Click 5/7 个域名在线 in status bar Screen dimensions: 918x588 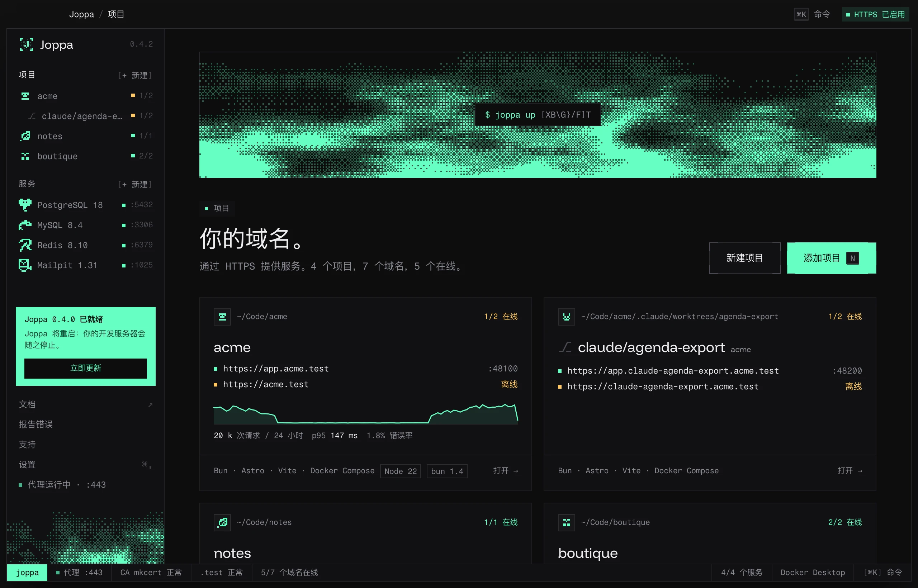pos(289,572)
